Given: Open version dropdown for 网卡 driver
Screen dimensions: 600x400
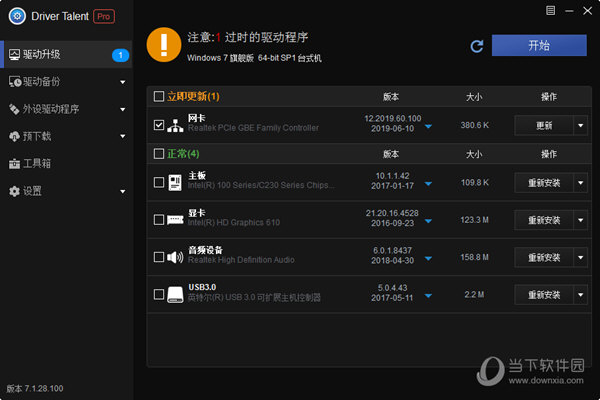Looking at the screenshot, I should [x=428, y=126].
